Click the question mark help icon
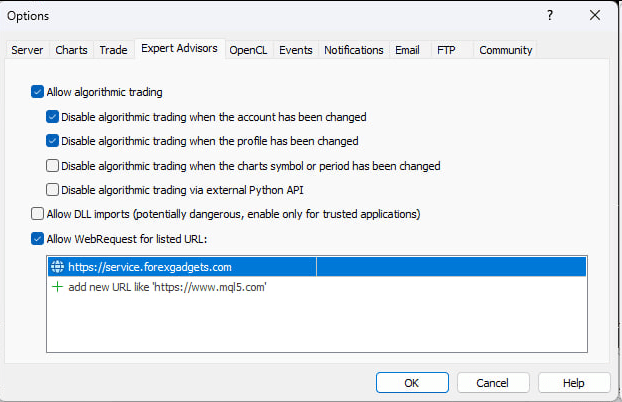Screen dimensions: 622x402 pos(550,15)
